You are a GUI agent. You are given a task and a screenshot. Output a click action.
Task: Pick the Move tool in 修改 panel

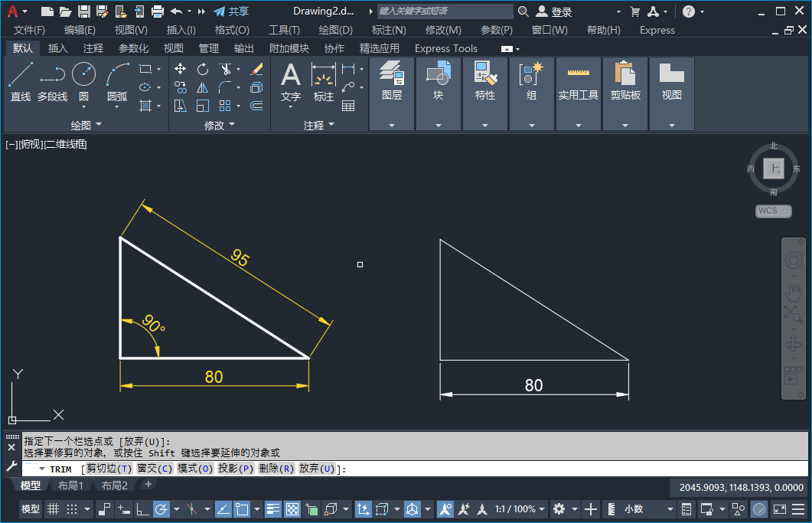(x=181, y=69)
